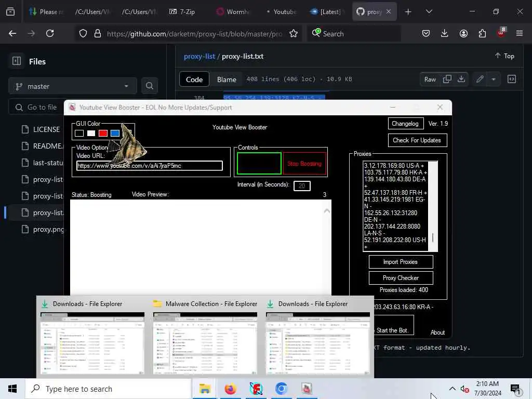The height and width of the screenshot is (399, 532).
Task: Open the extensions puzzle icon
Action: (x=482, y=33)
